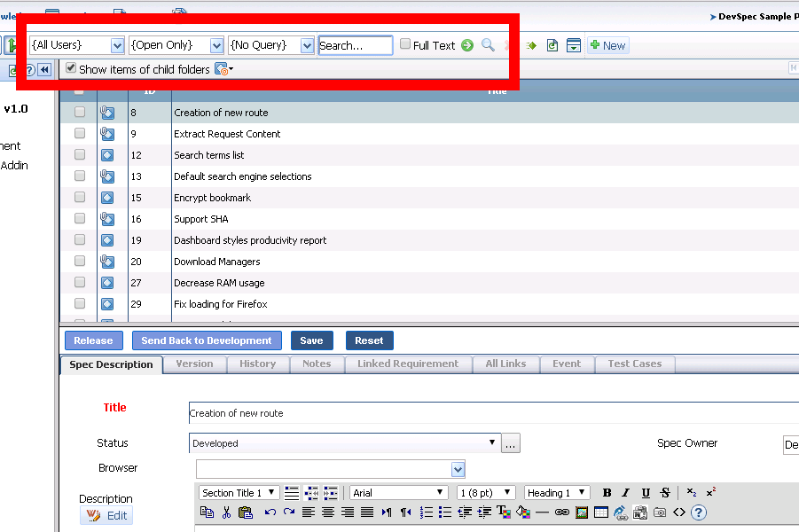The height and width of the screenshot is (532, 799).
Task: Open the editor help via the question mark icon
Action: 697,512
